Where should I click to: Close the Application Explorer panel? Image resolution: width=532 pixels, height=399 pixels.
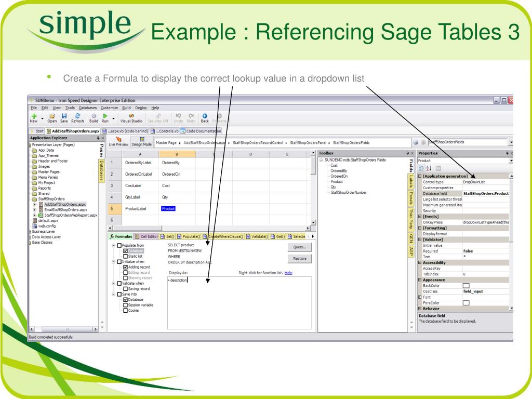click(103, 138)
